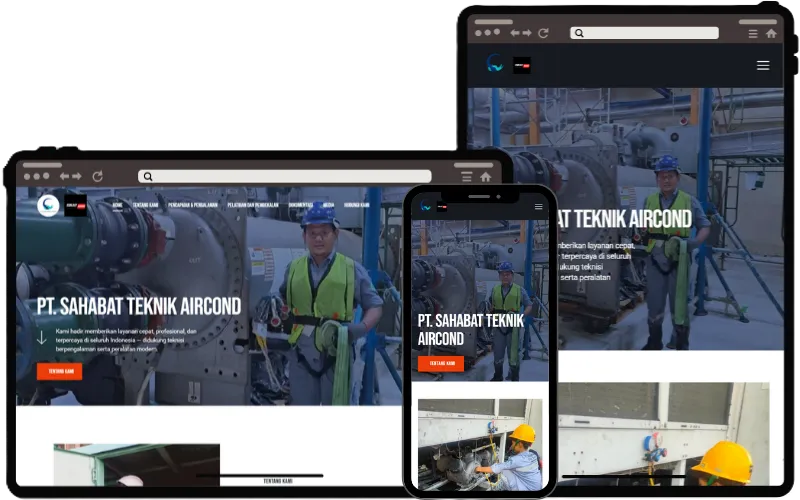Viewport: 800px width, 500px height.
Task: Open browser menu lines icon in desktop mockup
Action: point(467,177)
